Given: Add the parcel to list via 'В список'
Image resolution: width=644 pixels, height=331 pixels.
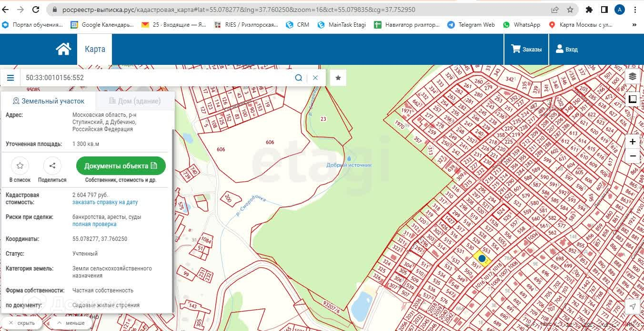Looking at the screenshot, I should pos(20,166).
